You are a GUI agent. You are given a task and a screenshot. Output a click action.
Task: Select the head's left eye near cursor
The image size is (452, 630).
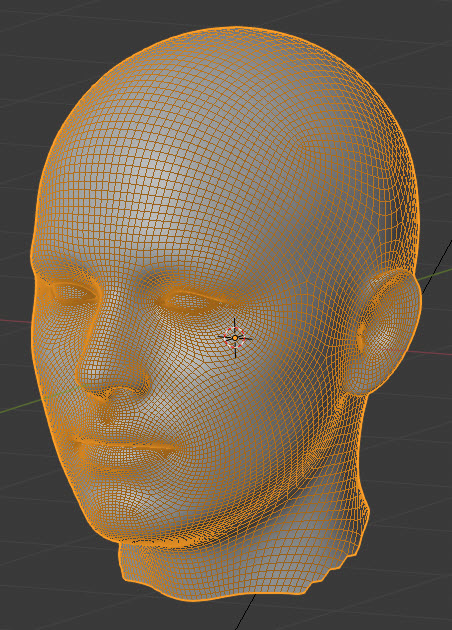[x=192, y=302]
